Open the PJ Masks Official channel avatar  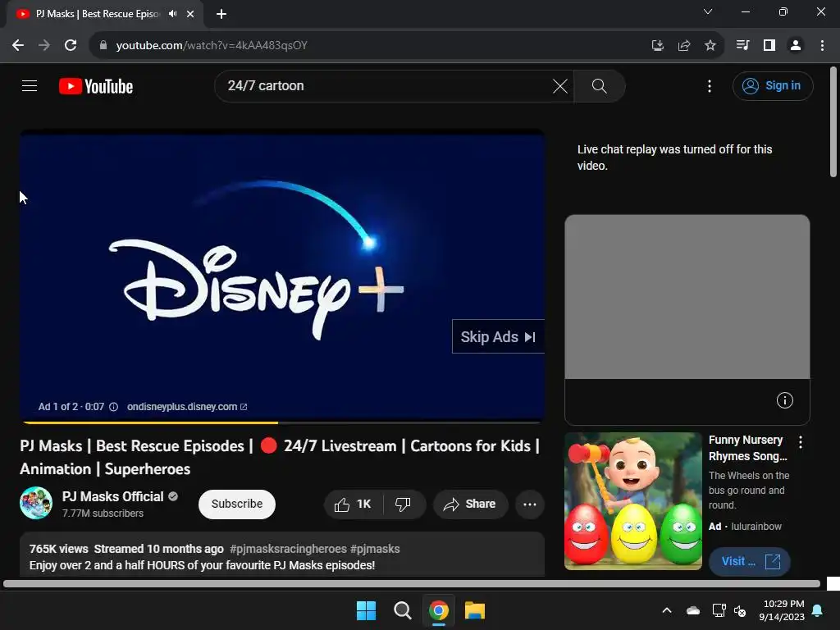click(36, 503)
